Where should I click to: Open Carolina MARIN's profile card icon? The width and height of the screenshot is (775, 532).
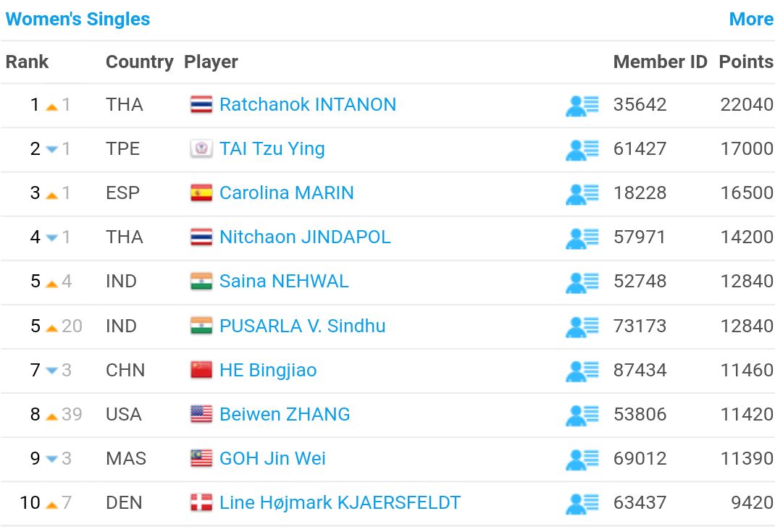coord(582,194)
